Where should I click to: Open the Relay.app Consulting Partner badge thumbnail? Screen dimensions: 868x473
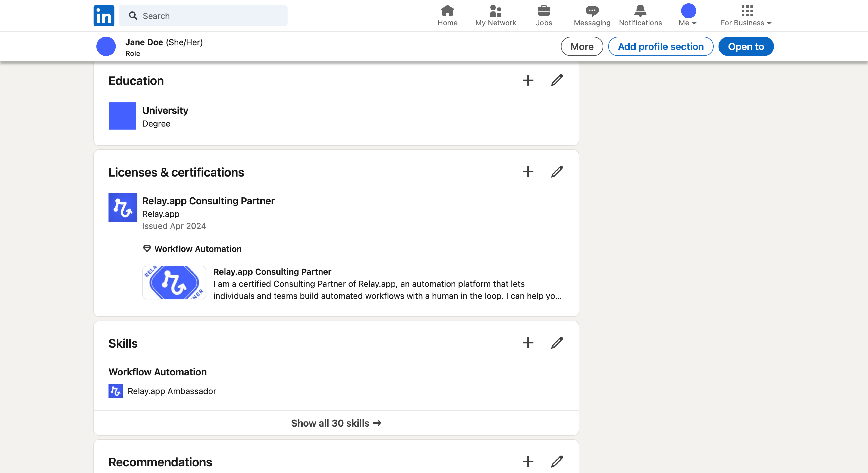pyautogui.click(x=174, y=283)
